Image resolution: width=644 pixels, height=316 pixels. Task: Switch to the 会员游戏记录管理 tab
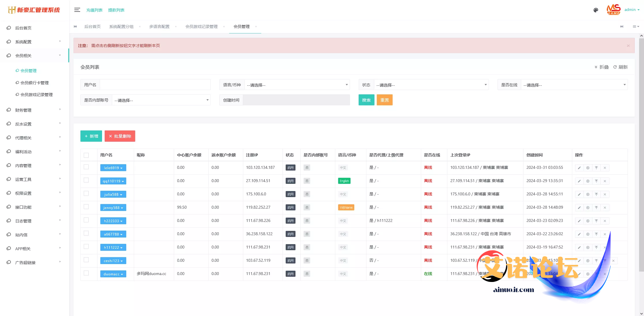pos(201,27)
